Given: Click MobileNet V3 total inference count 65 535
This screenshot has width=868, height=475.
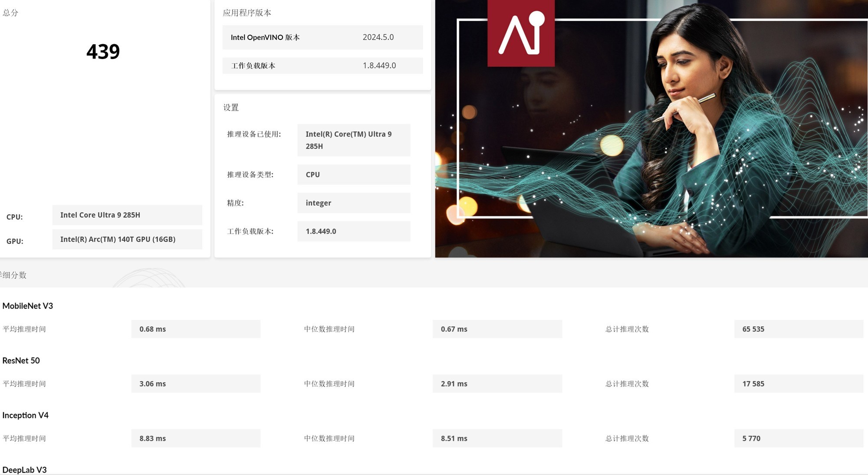Looking at the screenshot, I should coord(799,329).
